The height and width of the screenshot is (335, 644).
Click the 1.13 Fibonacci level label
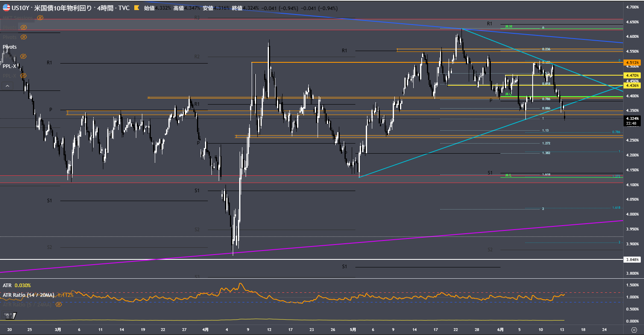(545, 130)
